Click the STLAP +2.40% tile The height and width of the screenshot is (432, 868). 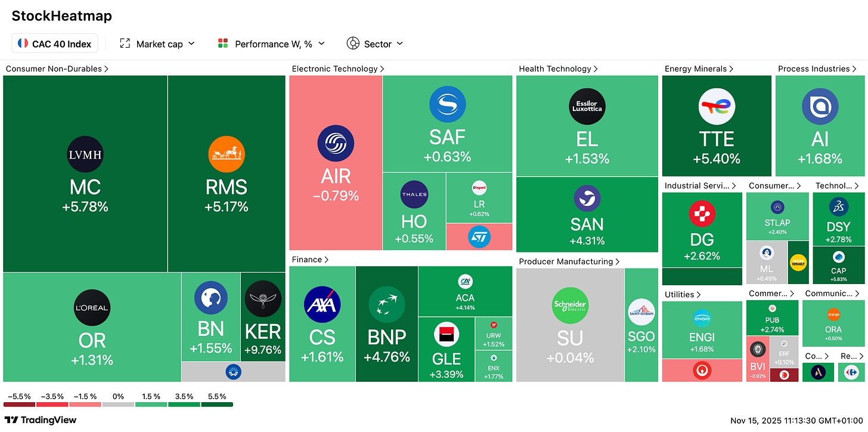[x=777, y=216]
